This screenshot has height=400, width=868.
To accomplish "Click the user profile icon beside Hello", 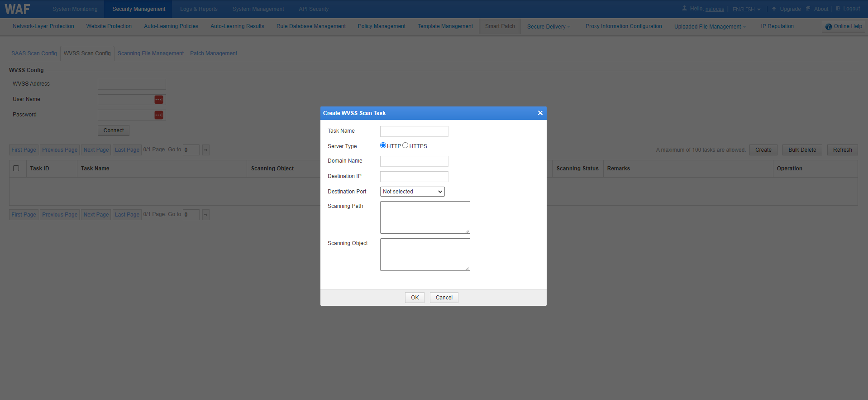I will pos(684,9).
